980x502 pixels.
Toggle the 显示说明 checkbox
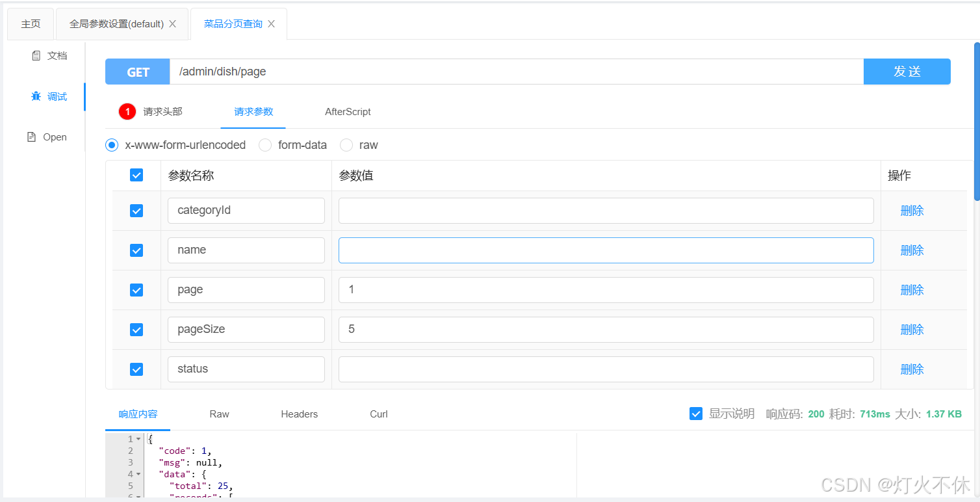(x=696, y=414)
